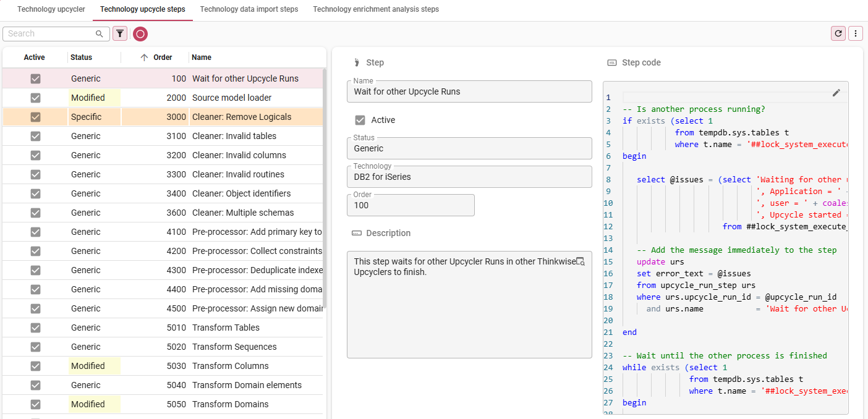Image resolution: width=868 pixels, height=419 pixels.
Task: Select the Transform Columns step row
Action: point(230,366)
